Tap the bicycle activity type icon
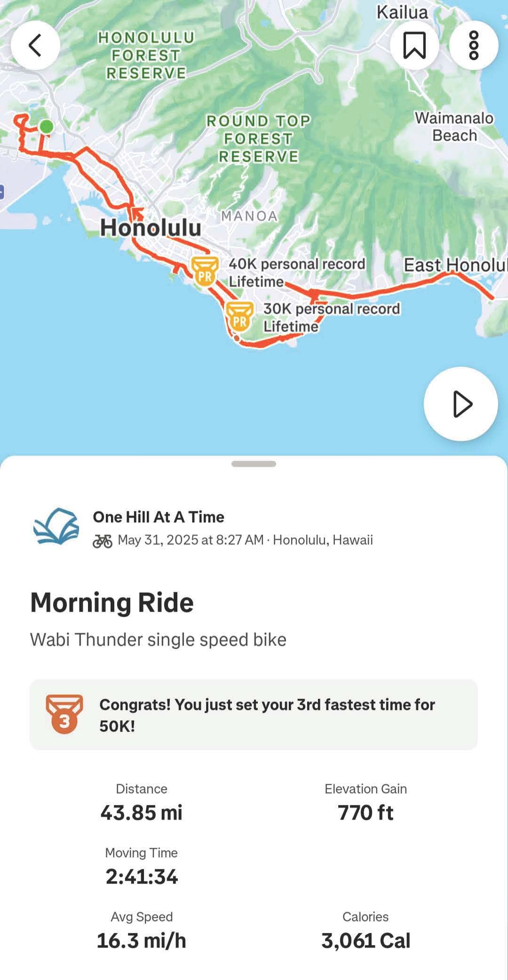This screenshot has height=980, width=508. coord(103,541)
